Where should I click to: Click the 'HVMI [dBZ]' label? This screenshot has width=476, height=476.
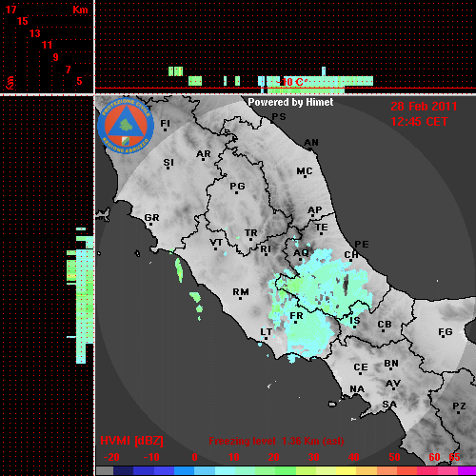[131, 441]
